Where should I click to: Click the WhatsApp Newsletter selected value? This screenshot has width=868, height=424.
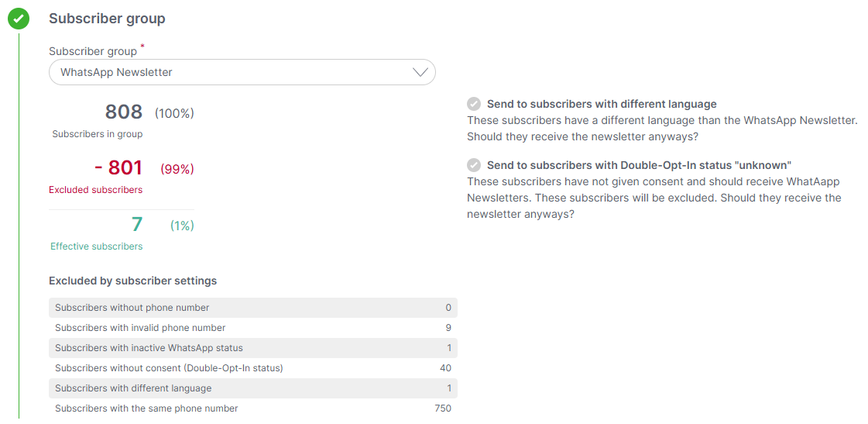[116, 72]
